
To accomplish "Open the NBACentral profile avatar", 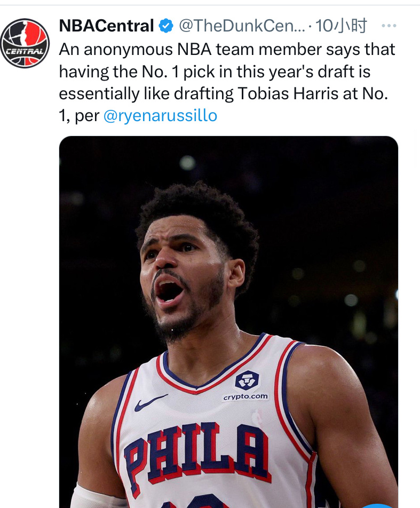I will point(25,43).
